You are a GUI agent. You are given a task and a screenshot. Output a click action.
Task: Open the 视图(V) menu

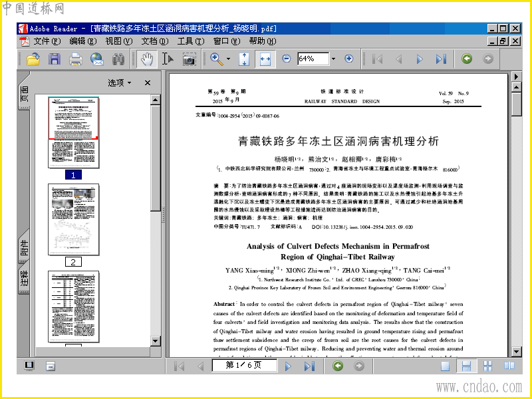(119, 41)
